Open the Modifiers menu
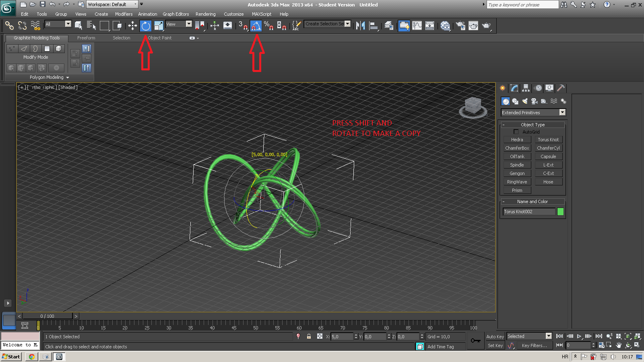 pyautogui.click(x=124, y=14)
